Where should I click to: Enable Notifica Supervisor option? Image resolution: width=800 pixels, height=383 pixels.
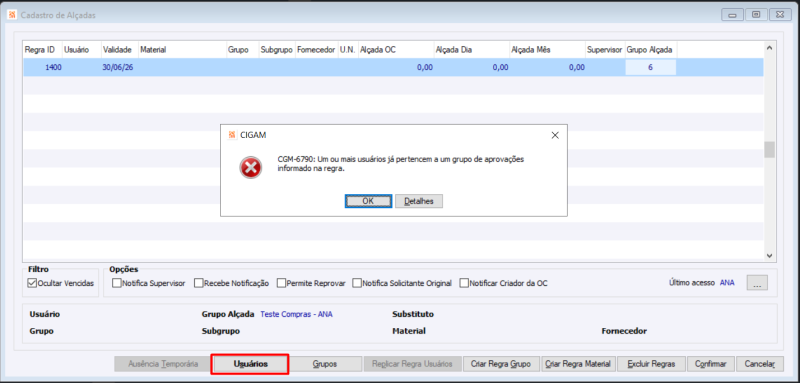pyautogui.click(x=117, y=283)
